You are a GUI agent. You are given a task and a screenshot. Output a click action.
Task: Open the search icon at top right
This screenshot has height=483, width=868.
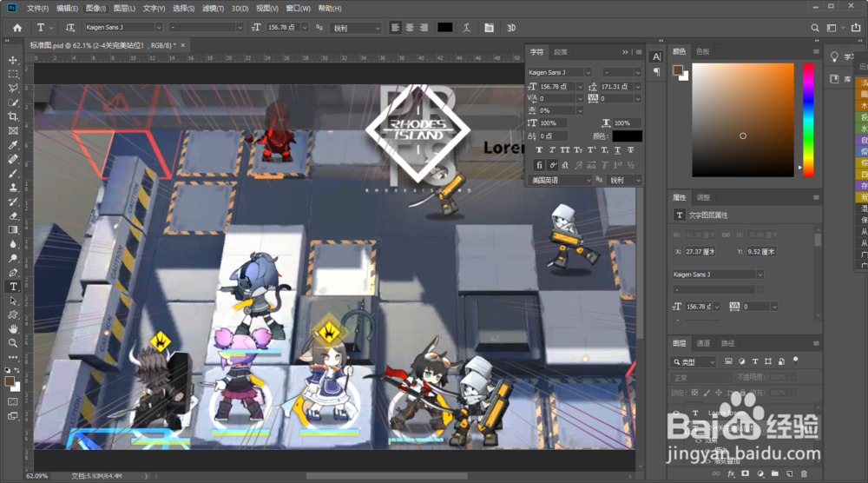tap(815, 28)
